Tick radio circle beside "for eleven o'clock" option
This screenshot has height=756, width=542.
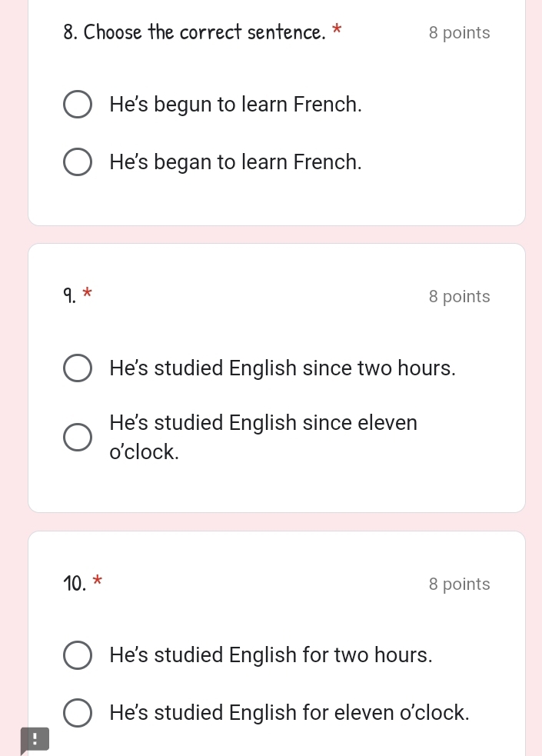click(x=78, y=713)
